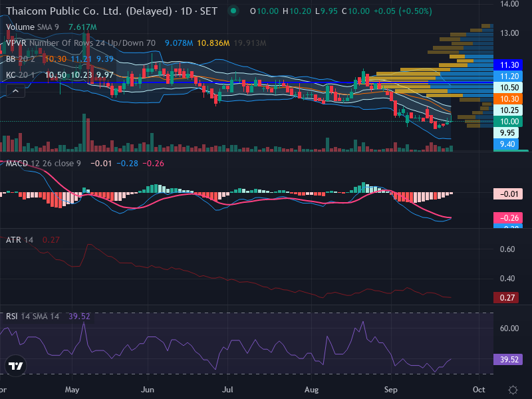Click the 11.30 blue price label
The width and height of the screenshot is (532, 399).
(x=508, y=65)
